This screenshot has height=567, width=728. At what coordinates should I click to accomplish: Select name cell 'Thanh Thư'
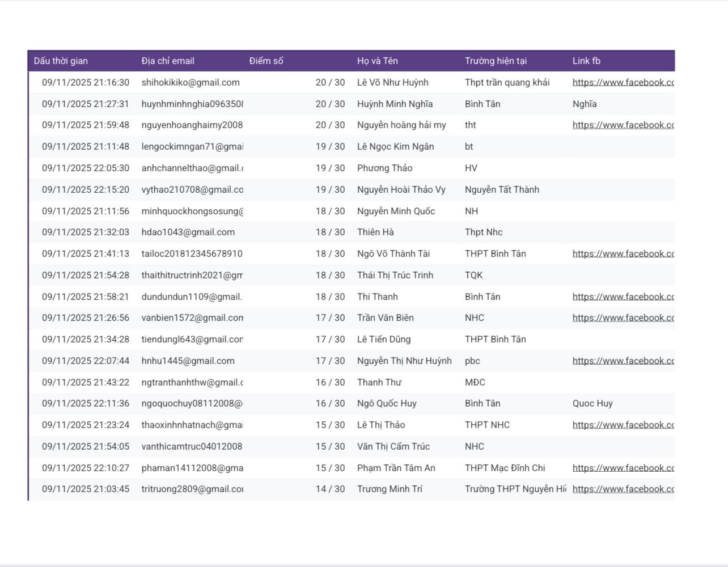click(x=379, y=382)
